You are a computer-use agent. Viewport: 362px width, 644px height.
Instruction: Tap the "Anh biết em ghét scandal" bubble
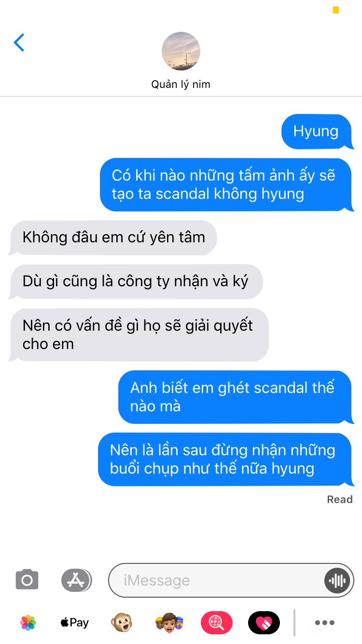(x=236, y=397)
